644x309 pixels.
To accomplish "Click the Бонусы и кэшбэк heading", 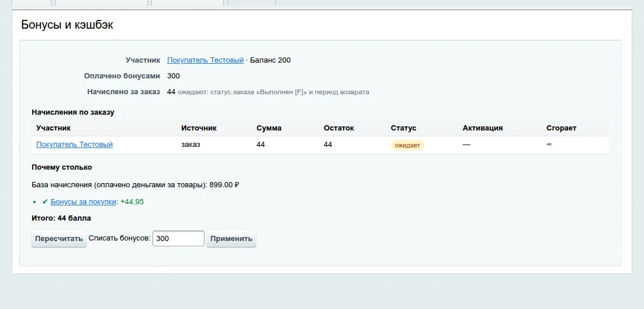I will pyautogui.click(x=67, y=25).
